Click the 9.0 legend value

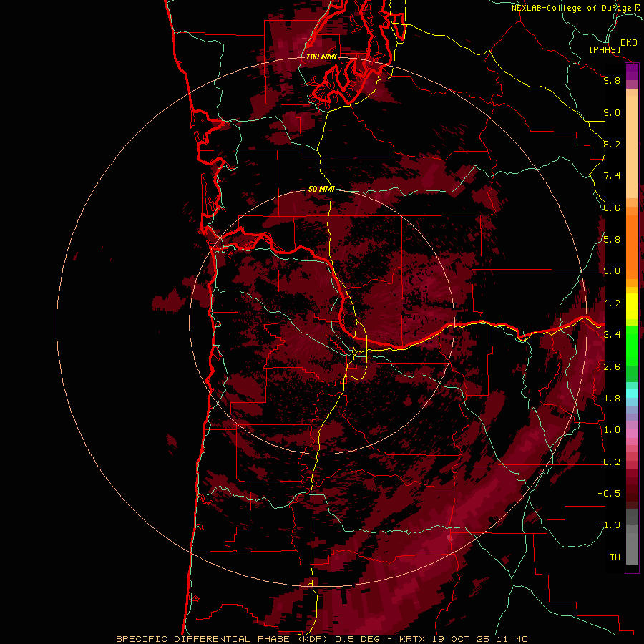pyautogui.click(x=612, y=112)
